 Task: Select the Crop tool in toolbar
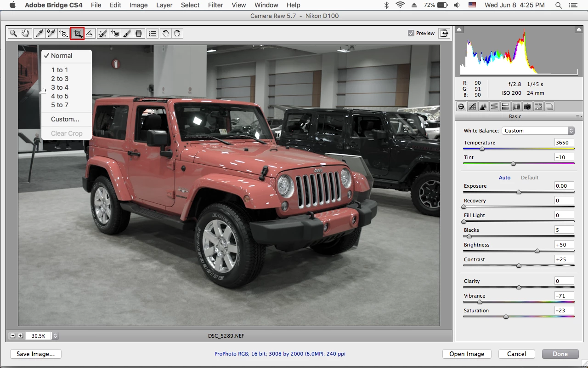point(77,33)
